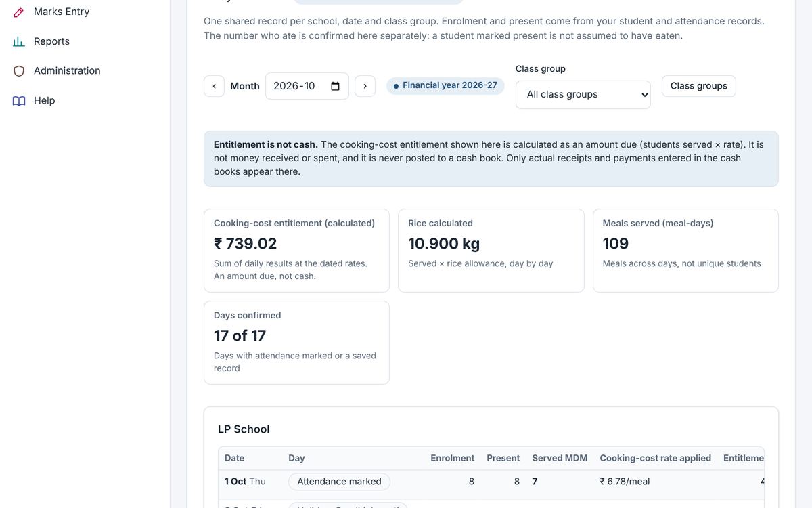
Task: Click the Meals served (meal-days) label
Action: point(658,223)
